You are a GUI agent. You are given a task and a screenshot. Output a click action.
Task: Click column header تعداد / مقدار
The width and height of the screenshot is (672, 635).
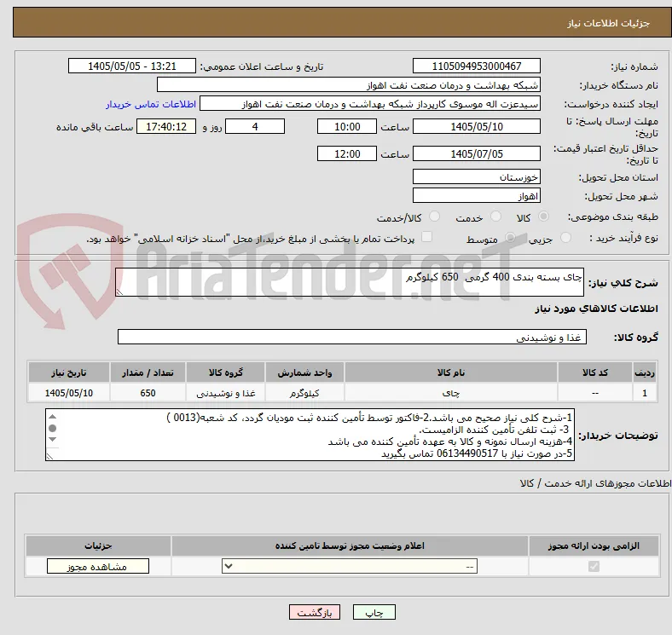[148, 372]
